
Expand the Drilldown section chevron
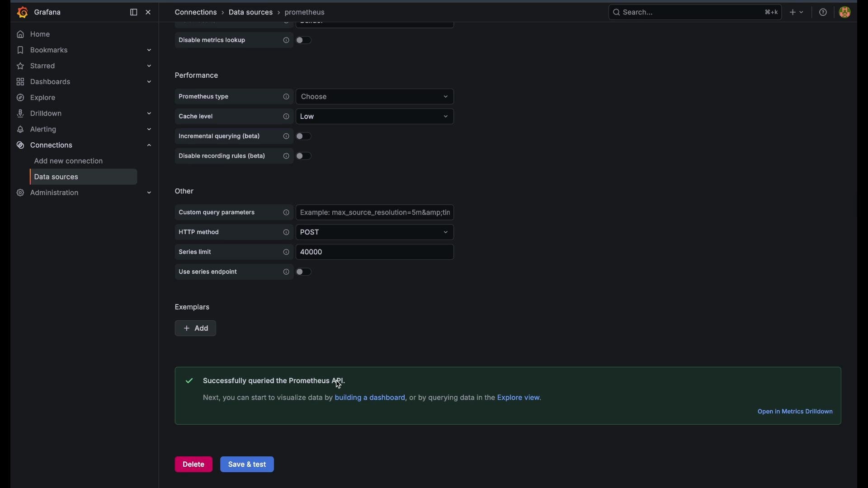tap(149, 114)
